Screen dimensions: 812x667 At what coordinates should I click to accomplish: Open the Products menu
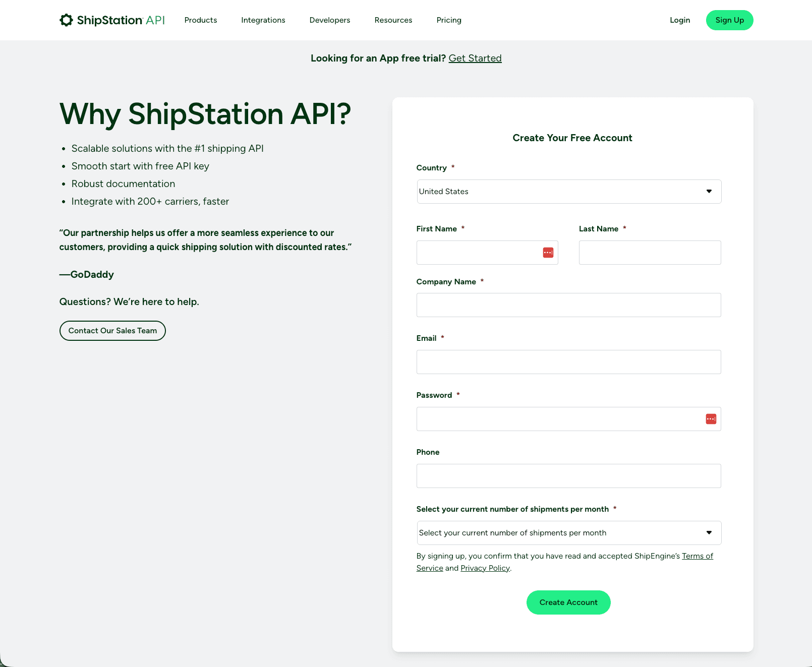click(x=201, y=20)
